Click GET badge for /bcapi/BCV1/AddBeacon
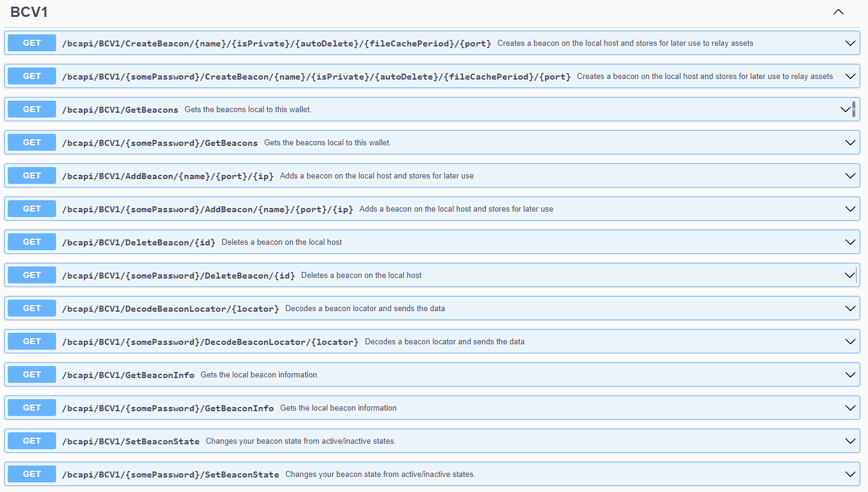Viewport: 868px width, 492px height. pyautogui.click(x=32, y=175)
